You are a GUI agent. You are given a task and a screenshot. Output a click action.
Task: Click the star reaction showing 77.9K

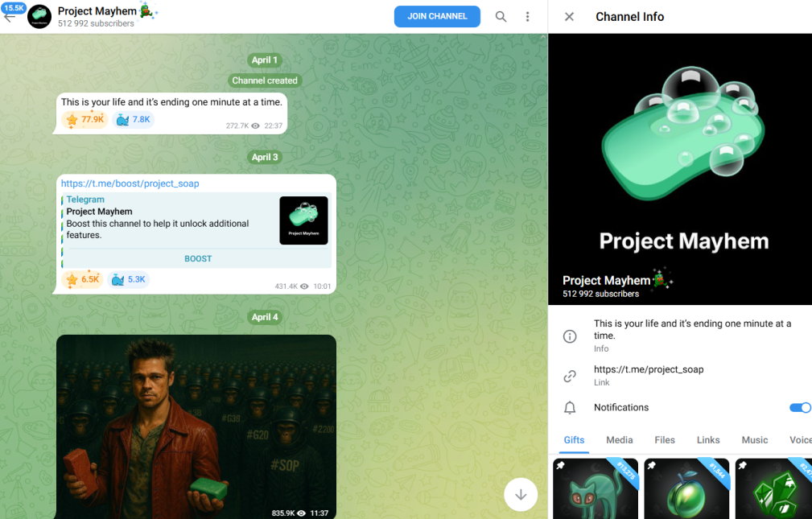(84, 120)
